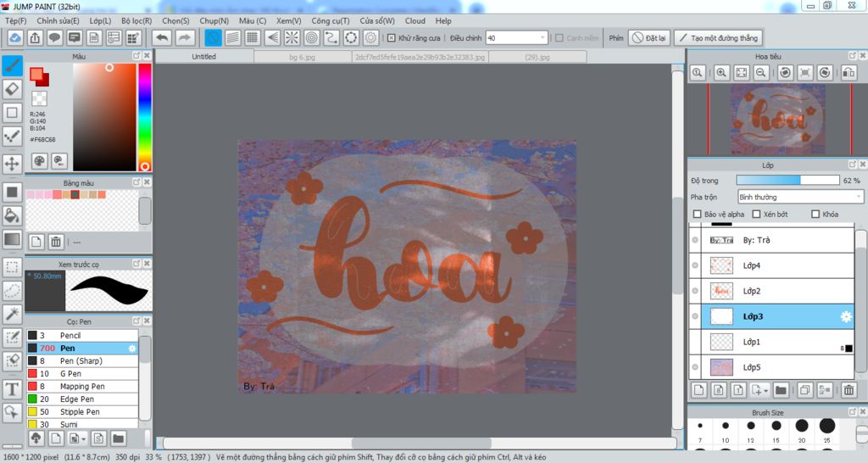Select Pencil brush in list

(82, 335)
